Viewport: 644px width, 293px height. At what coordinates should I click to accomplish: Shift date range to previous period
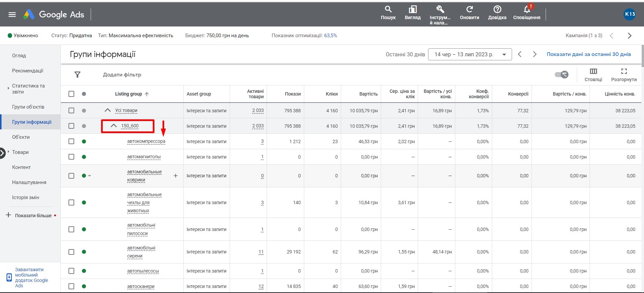coord(520,54)
